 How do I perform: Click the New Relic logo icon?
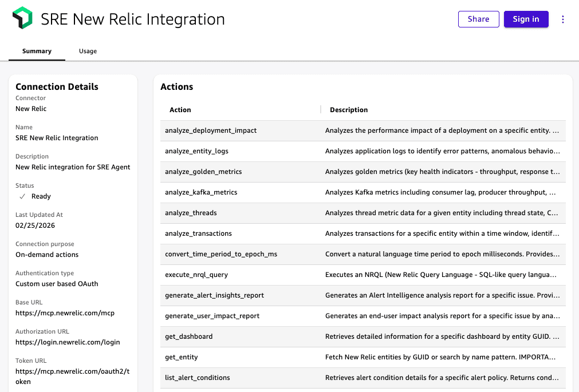(x=22, y=18)
